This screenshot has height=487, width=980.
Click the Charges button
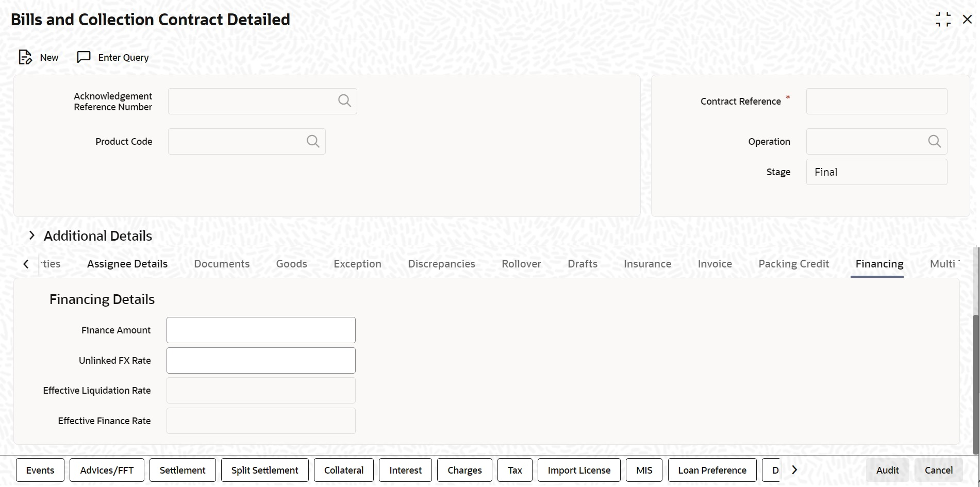(x=464, y=470)
